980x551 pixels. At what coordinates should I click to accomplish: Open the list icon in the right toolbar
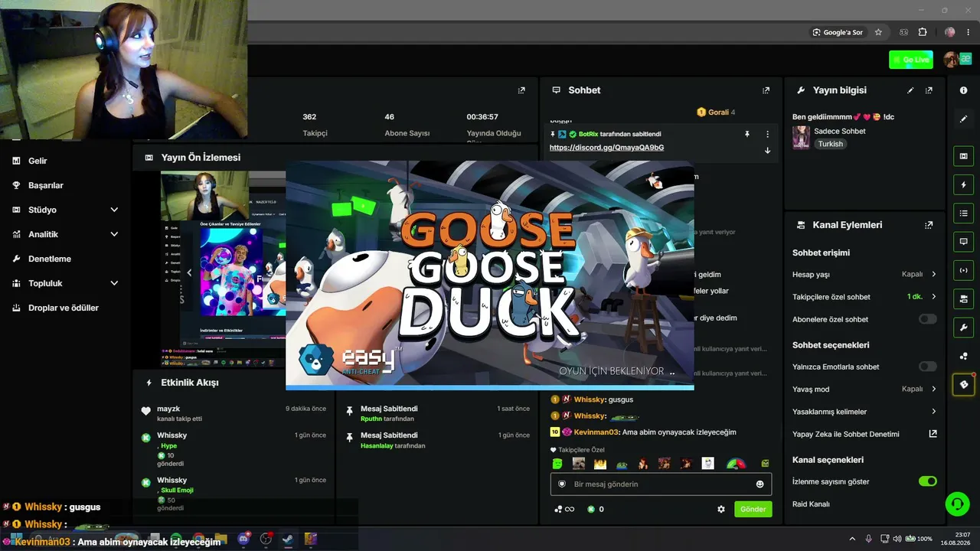click(x=963, y=214)
